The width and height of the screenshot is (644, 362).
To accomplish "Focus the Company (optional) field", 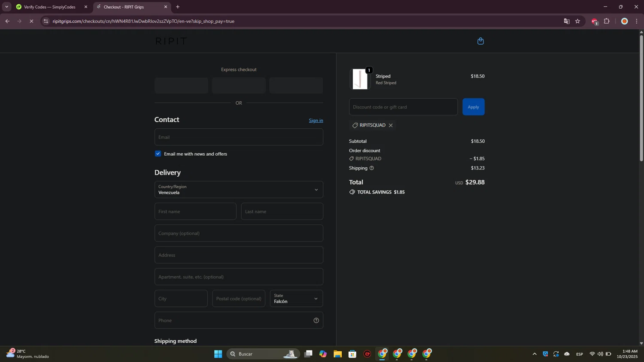I will (x=239, y=233).
